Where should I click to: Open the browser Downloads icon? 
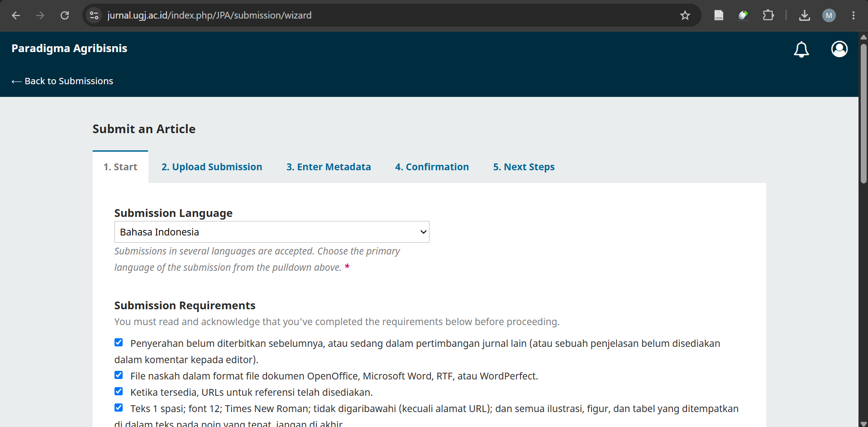(805, 15)
